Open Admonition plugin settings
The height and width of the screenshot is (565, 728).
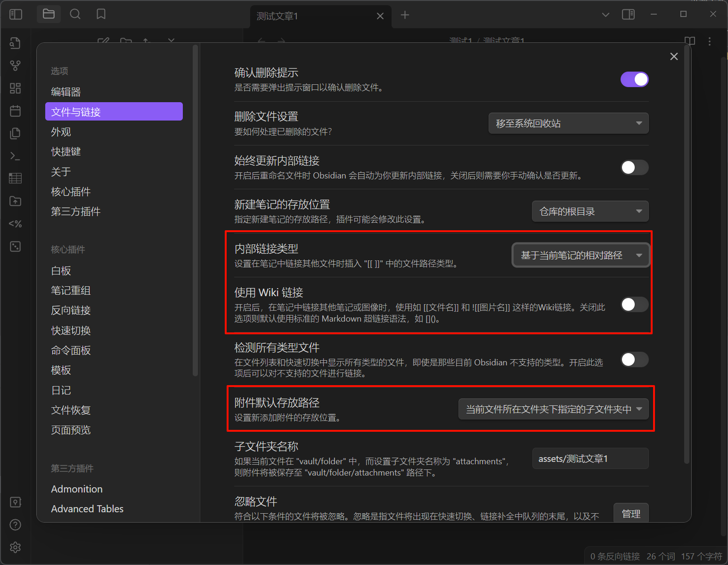click(77, 489)
